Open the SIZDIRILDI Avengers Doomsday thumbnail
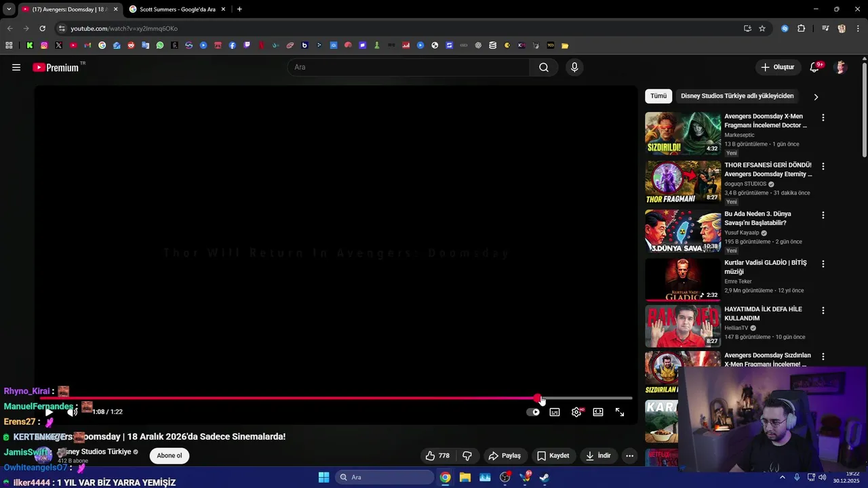The height and width of the screenshot is (488, 868). [x=683, y=134]
